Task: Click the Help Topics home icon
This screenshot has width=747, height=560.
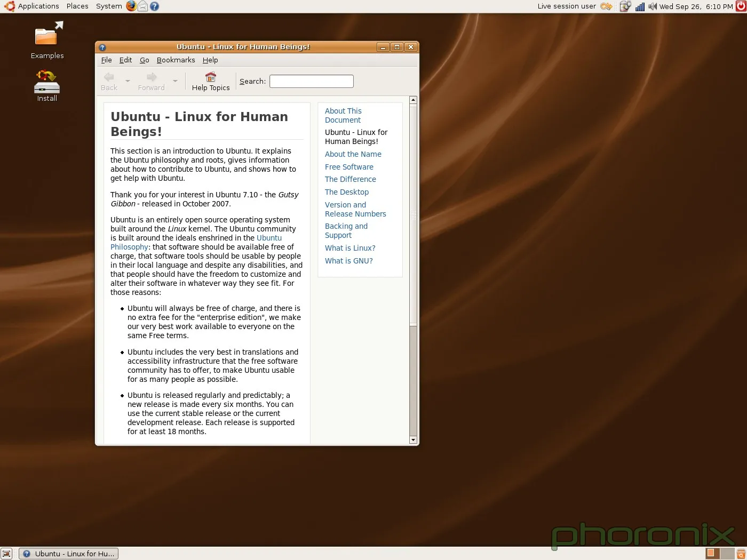Action: tap(211, 77)
